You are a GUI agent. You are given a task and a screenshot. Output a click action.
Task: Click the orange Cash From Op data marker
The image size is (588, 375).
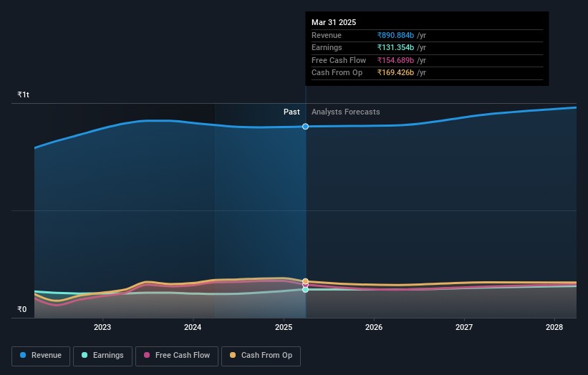tap(306, 281)
